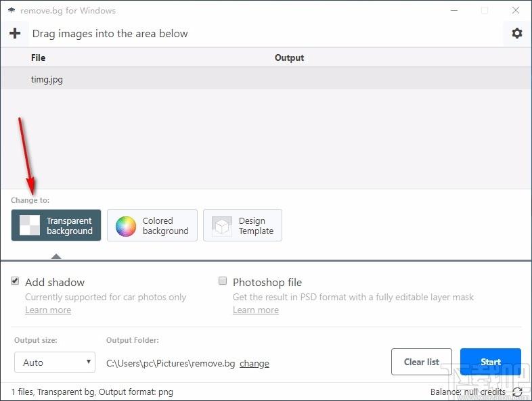Uncheck the Add shadow checkbox
532x401 pixels.
point(15,281)
